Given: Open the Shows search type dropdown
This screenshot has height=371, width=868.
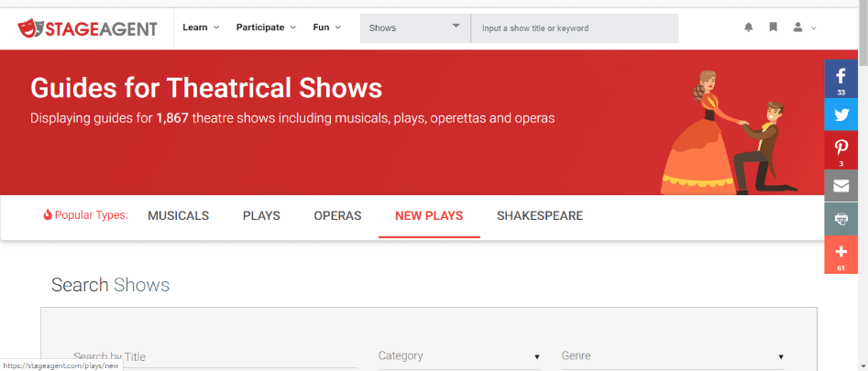Looking at the screenshot, I should point(415,28).
